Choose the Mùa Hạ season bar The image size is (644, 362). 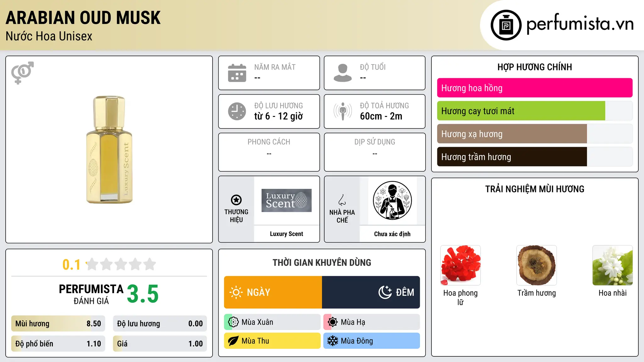tap(372, 322)
